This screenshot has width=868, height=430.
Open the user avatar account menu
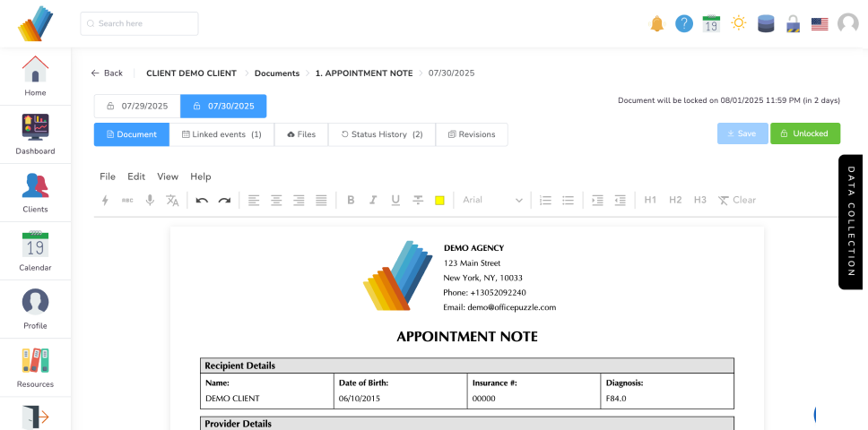coord(847,24)
